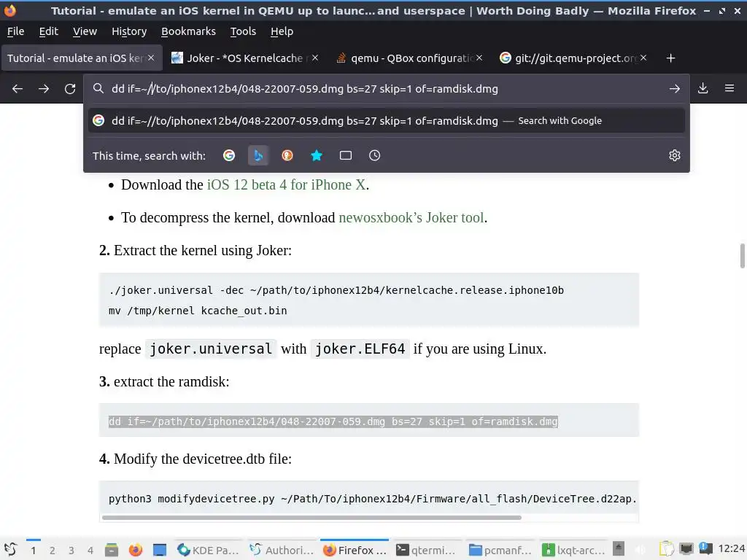Screen dimensions: 747x560
Task: Open the notification tray icon with the blue badge
Action: pyautogui.click(x=705, y=548)
